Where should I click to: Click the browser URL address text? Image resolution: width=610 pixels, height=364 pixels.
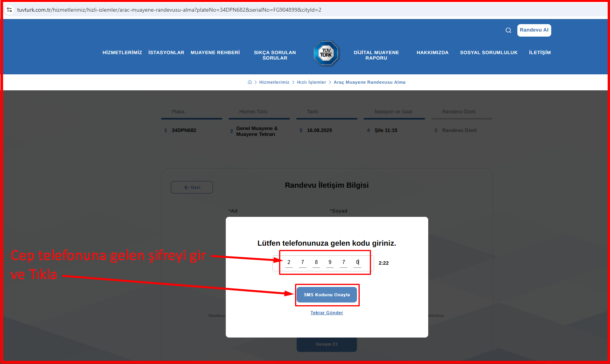(169, 10)
